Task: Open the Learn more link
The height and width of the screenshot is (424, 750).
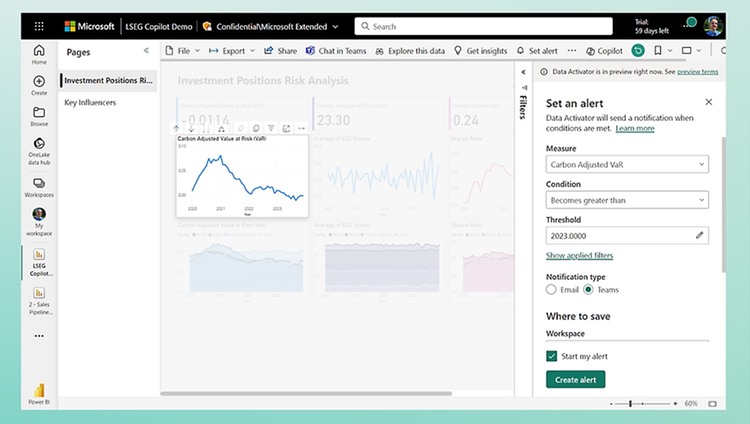Action: point(635,128)
